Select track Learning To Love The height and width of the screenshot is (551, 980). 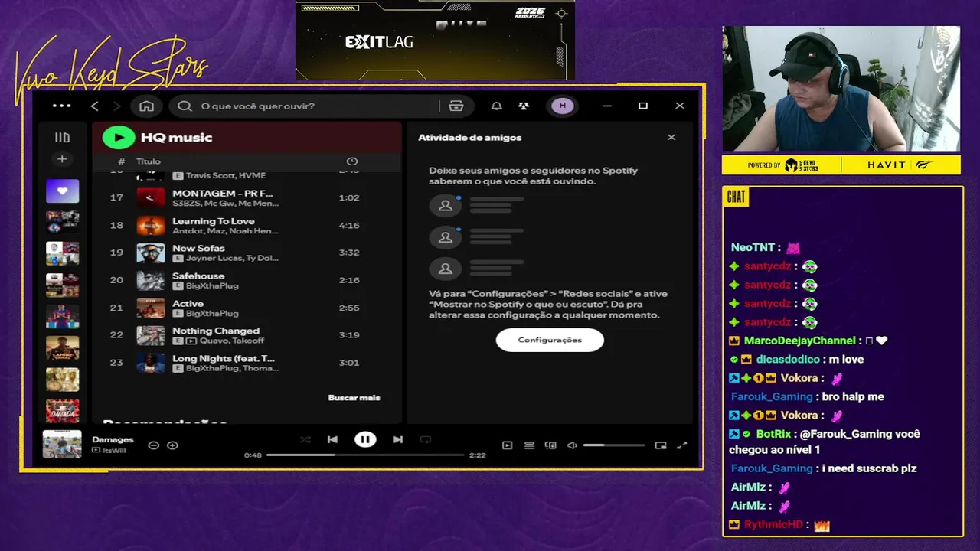click(x=245, y=225)
